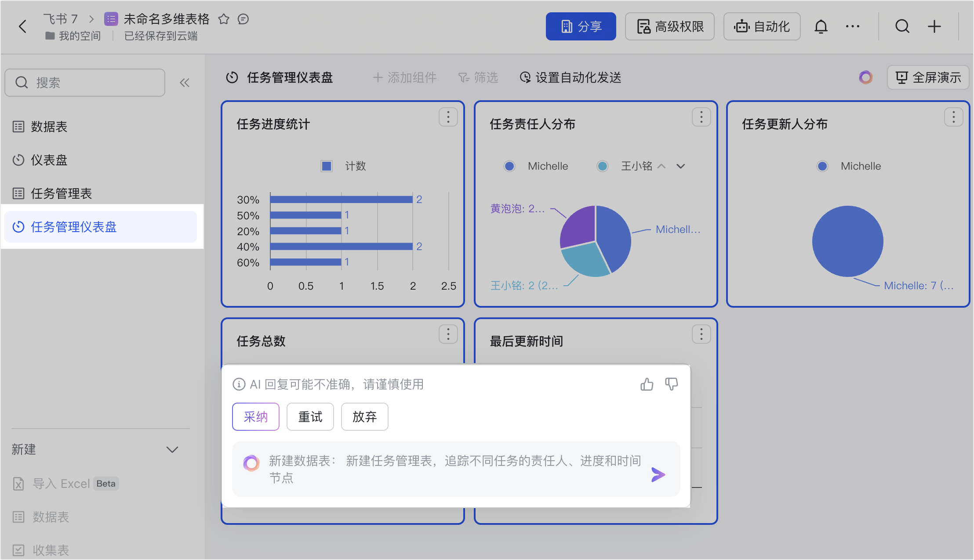Open 数据表 in sidebar
This screenshot has height=560, width=974.
[100, 127]
